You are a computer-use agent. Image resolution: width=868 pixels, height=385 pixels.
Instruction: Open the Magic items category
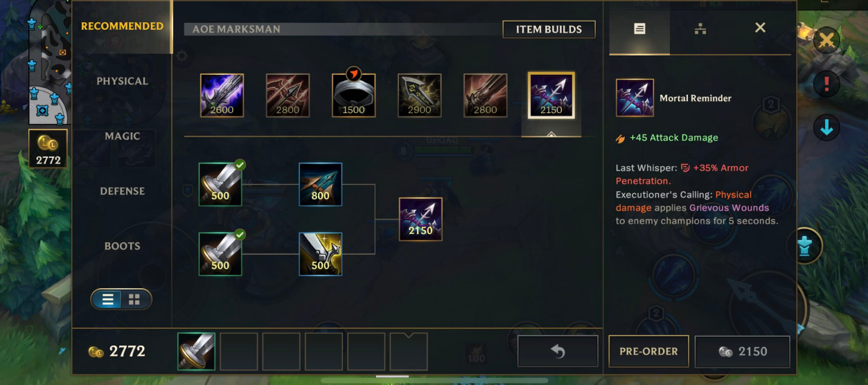pos(123,136)
